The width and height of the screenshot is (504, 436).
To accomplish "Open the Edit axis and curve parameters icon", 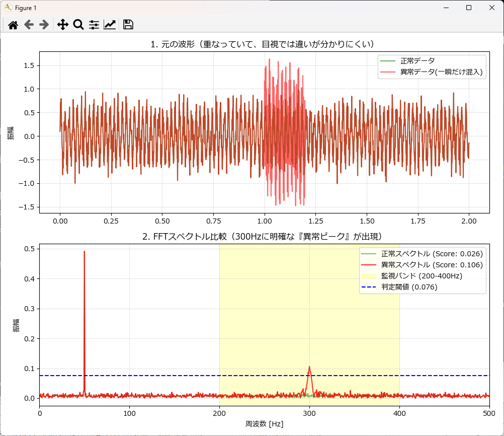I will tap(110, 25).
